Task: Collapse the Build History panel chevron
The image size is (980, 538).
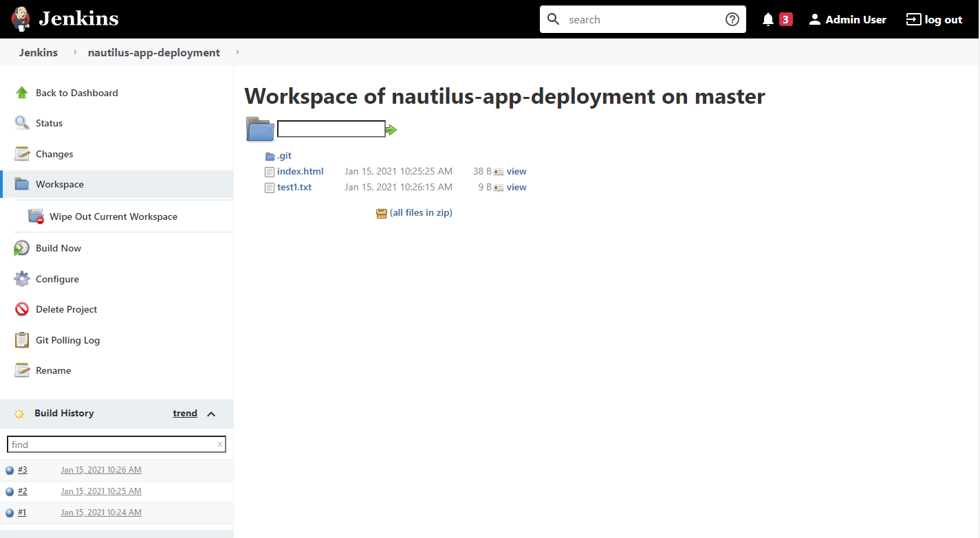Action: [211, 414]
